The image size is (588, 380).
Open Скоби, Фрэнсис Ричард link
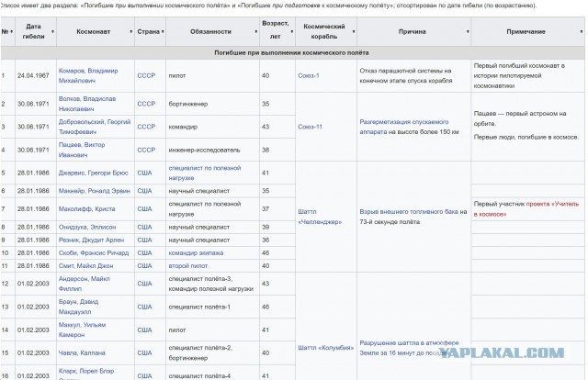[94, 253]
